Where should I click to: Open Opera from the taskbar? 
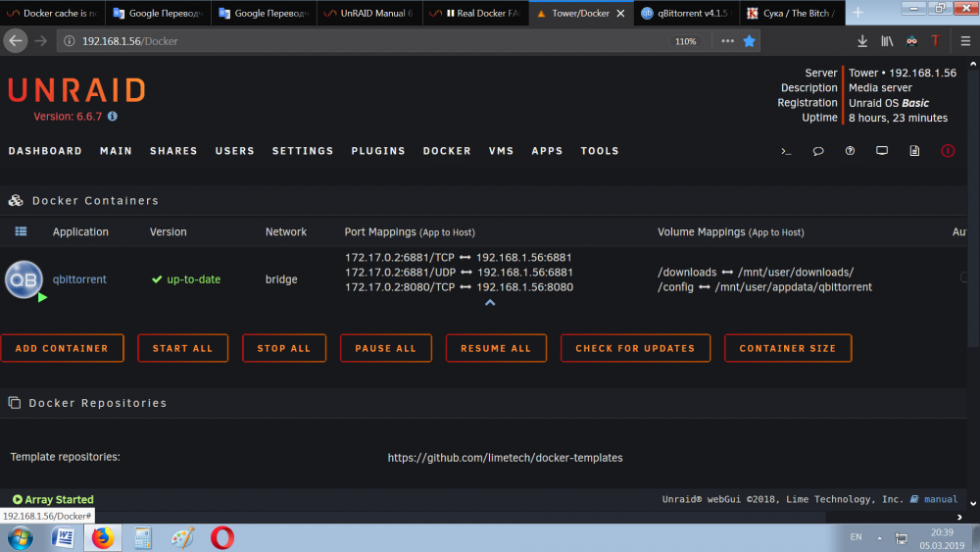221,537
